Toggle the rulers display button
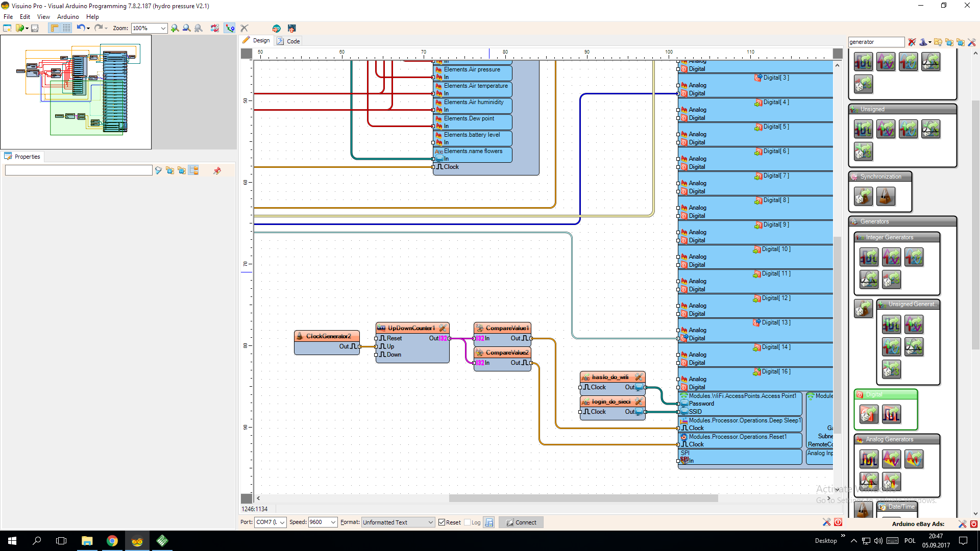Image resolution: width=980 pixels, height=551 pixels. 54,28
